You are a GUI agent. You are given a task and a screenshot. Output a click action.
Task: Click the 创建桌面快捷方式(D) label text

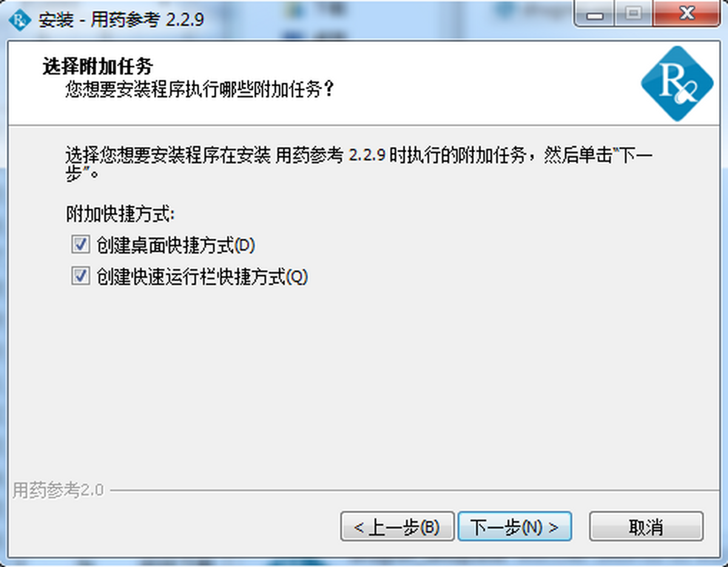pos(176,245)
